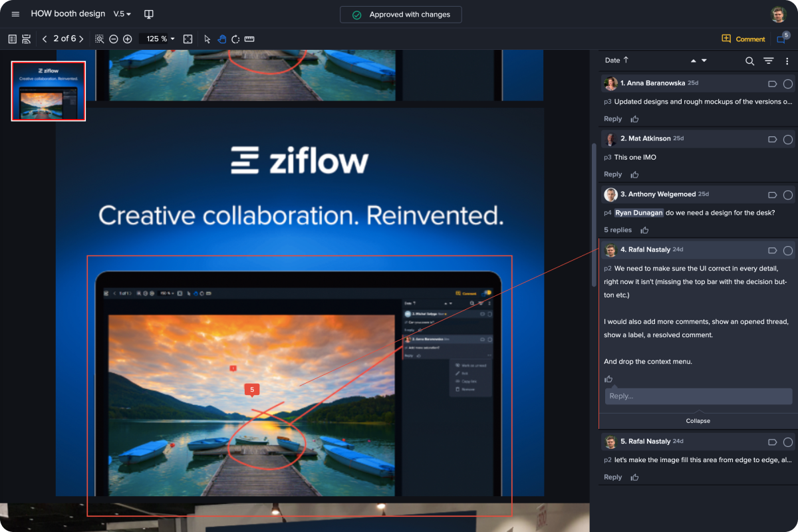Go to the next page with the arrow
Screen dimensions: 798x532
click(x=81, y=39)
